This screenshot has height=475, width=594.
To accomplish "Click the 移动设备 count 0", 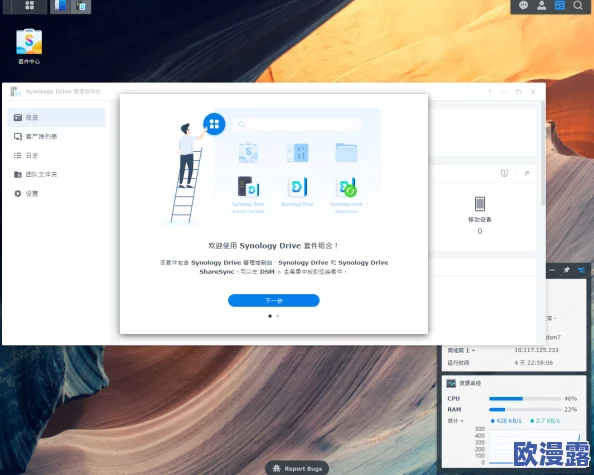I will (x=480, y=231).
